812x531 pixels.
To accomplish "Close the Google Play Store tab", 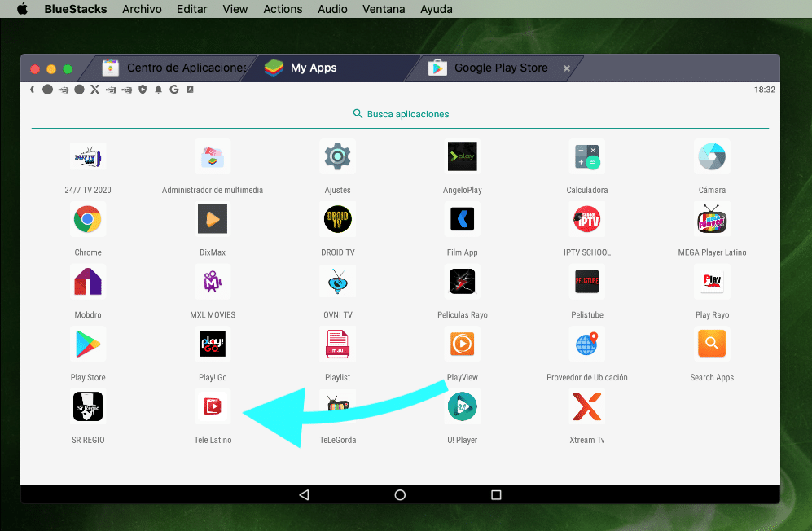I will click(x=567, y=68).
